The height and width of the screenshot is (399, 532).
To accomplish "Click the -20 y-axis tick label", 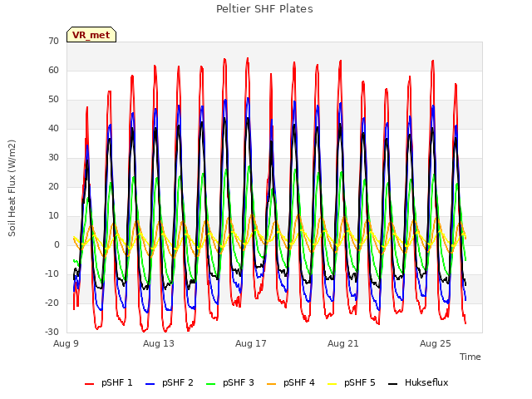I will pos(52,303).
